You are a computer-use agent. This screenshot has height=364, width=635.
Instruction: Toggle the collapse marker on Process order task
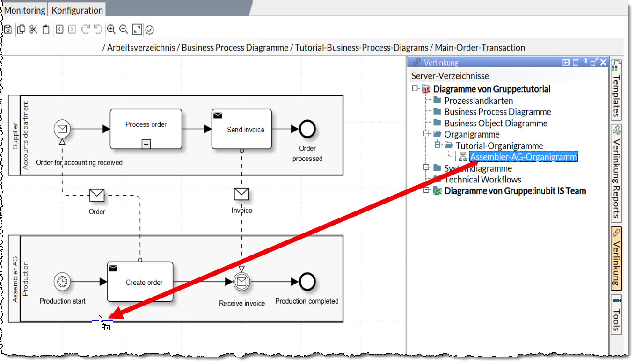146,144
